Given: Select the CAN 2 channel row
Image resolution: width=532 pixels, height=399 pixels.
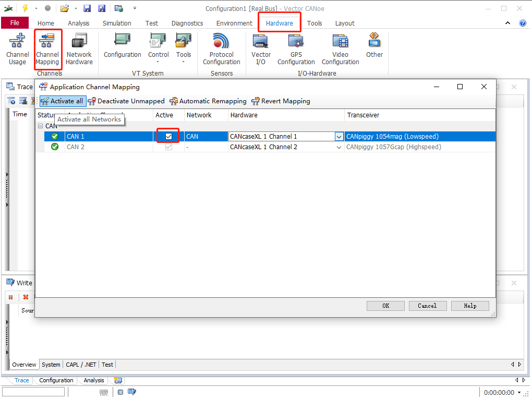Looking at the screenshot, I should click(270, 147).
